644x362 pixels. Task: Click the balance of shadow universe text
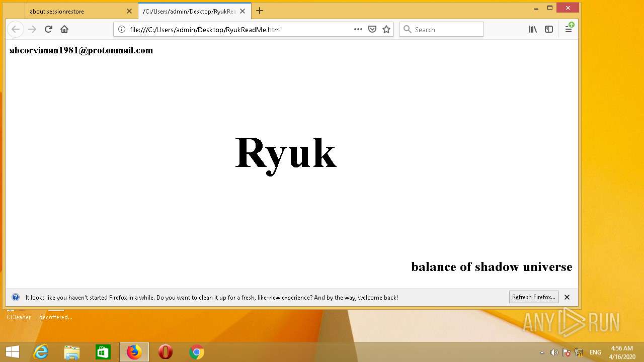492,266
